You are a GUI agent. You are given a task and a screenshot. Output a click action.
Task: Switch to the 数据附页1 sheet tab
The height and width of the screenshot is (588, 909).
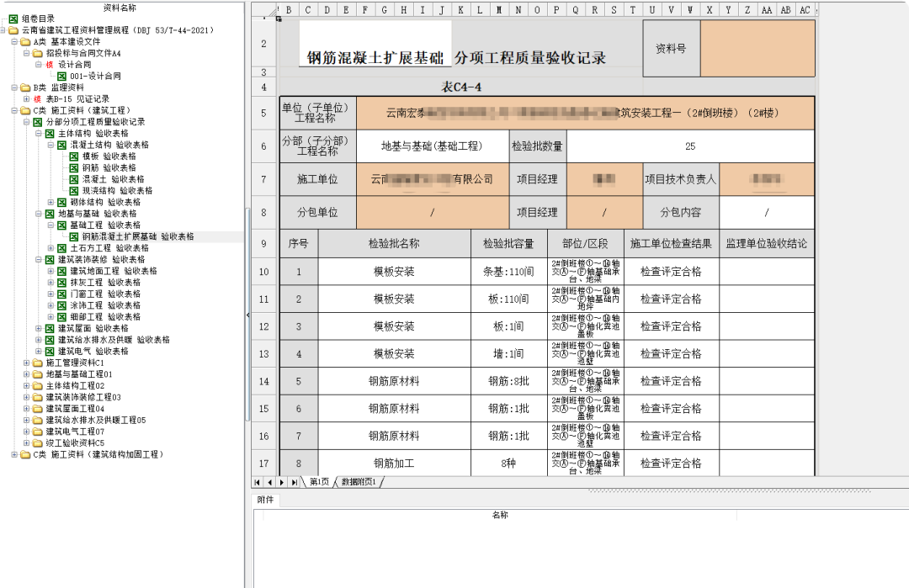(359, 482)
